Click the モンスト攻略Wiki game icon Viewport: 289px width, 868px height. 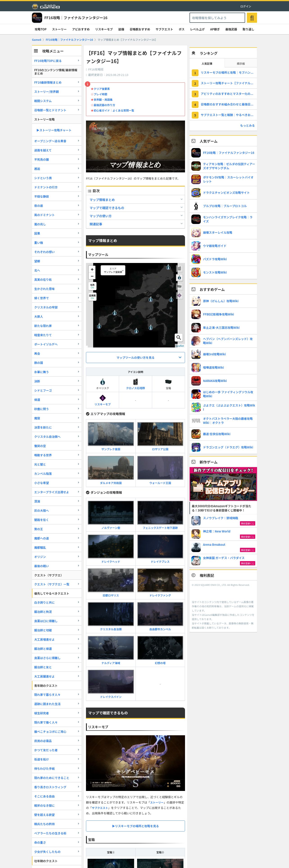(196, 272)
